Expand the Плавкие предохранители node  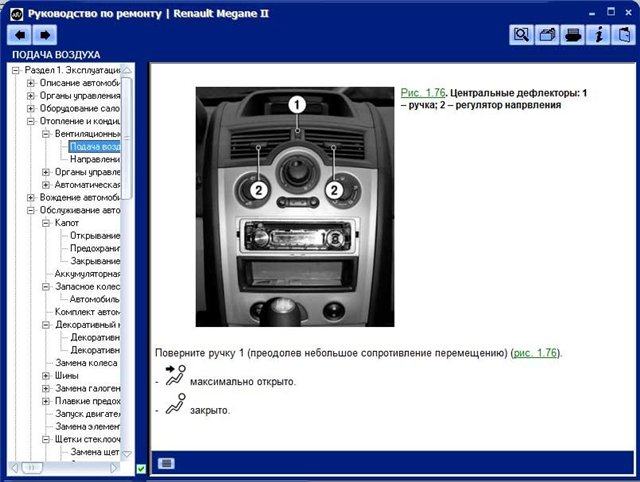point(46,401)
